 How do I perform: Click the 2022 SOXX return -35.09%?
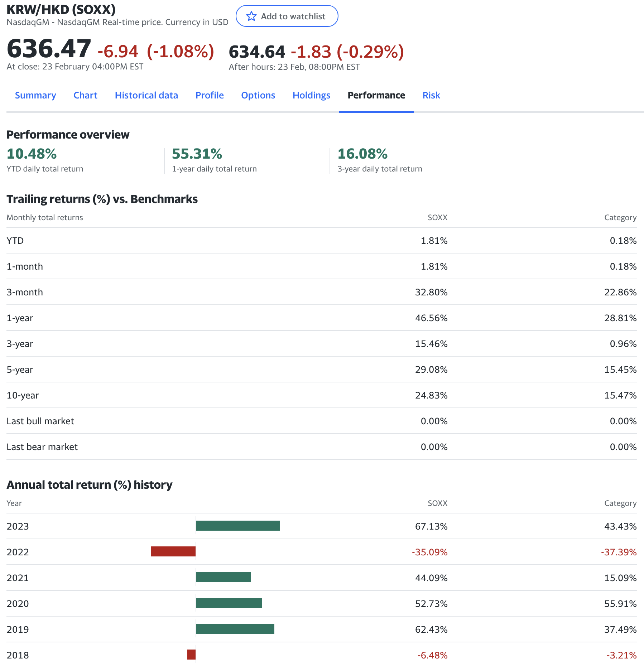(429, 552)
